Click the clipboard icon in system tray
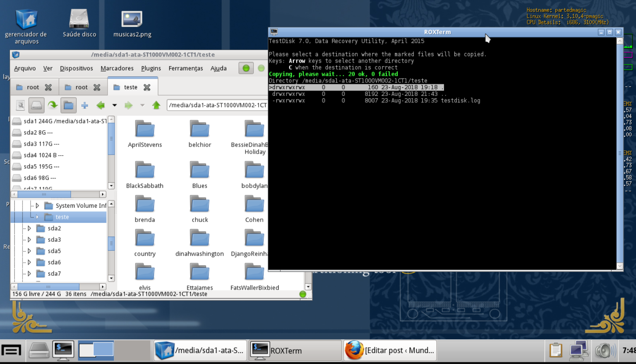 tap(555, 350)
